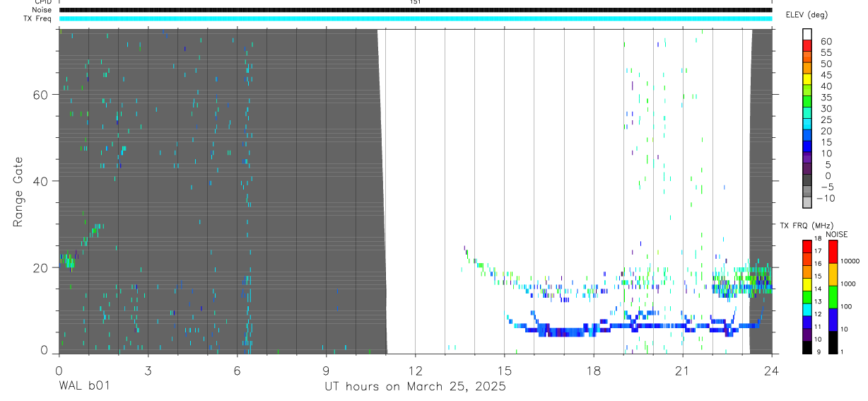Click x-axis tick label "24"
Image resolution: width=868 pixels, height=401 pixels.
772,370
